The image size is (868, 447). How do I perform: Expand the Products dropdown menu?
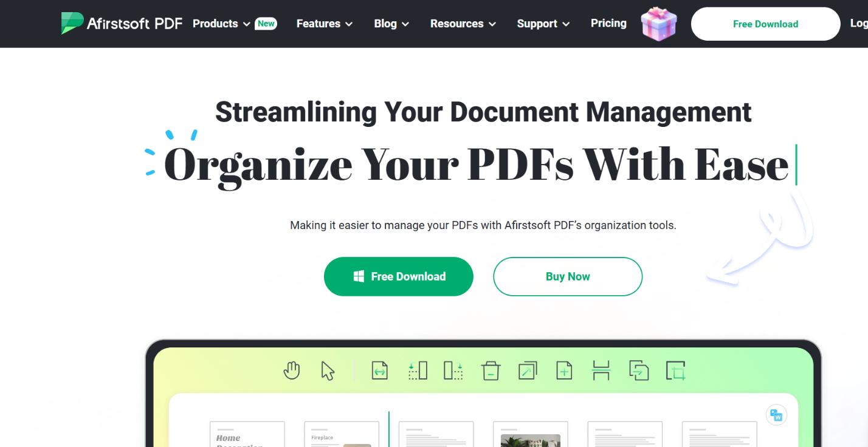(x=221, y=24)
